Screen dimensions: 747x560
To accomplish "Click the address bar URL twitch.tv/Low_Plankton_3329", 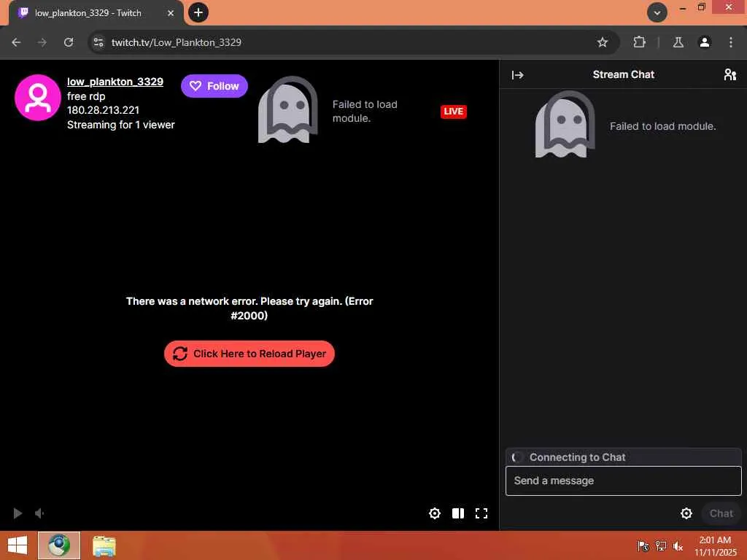I will tap(177, 42).
